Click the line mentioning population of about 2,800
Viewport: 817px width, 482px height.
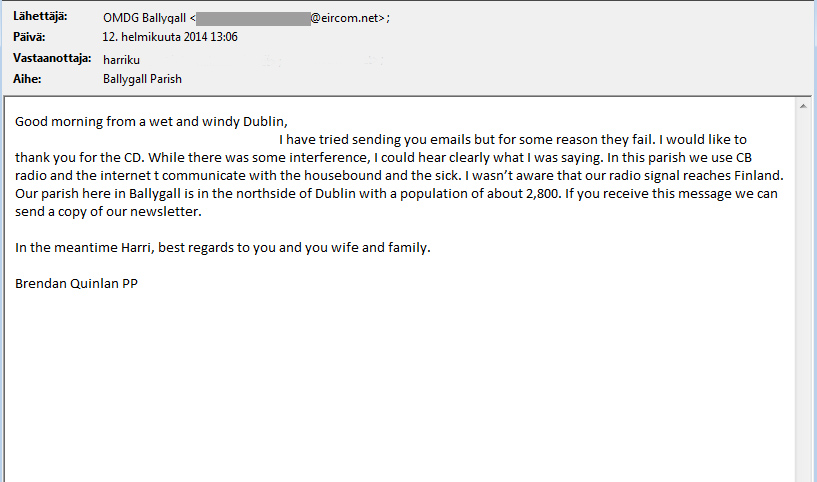point(396,193)
